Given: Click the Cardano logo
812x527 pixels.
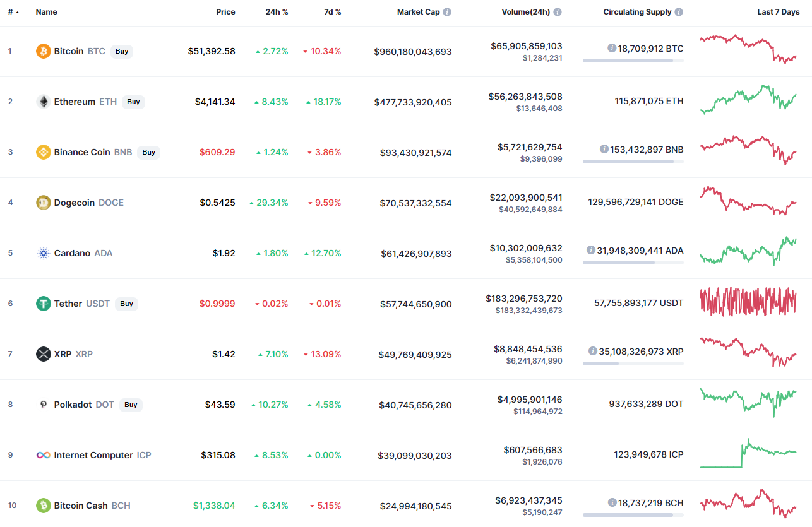Looking at the screenshot, I should [43, 253].
